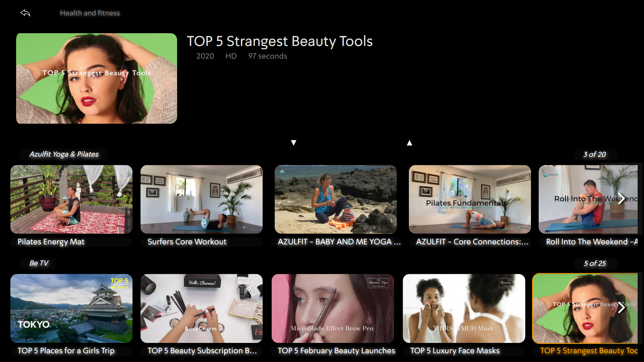The width and height of the screenshot is (644, 362).
Task: Click the 97 seconds duration label
Action: click(x=268, y=56)
